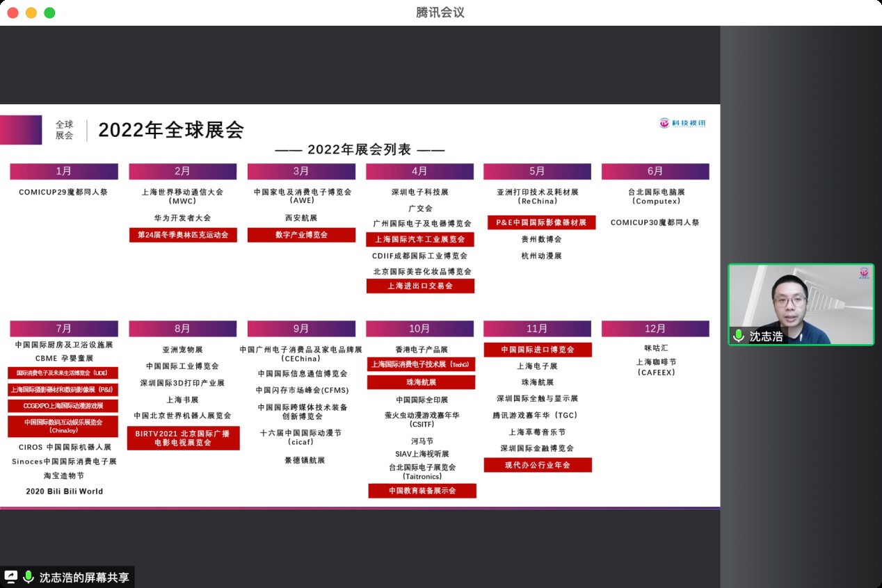Viewport: 882px width, 588px height.
Task: Close the 腾讯会议 window with the red button
Action: tap(13, 13)
